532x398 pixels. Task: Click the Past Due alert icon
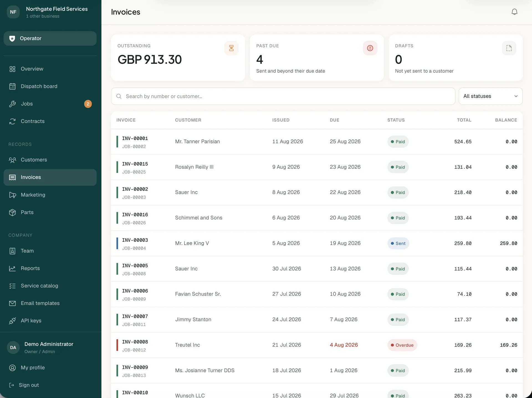click(370, 48)
